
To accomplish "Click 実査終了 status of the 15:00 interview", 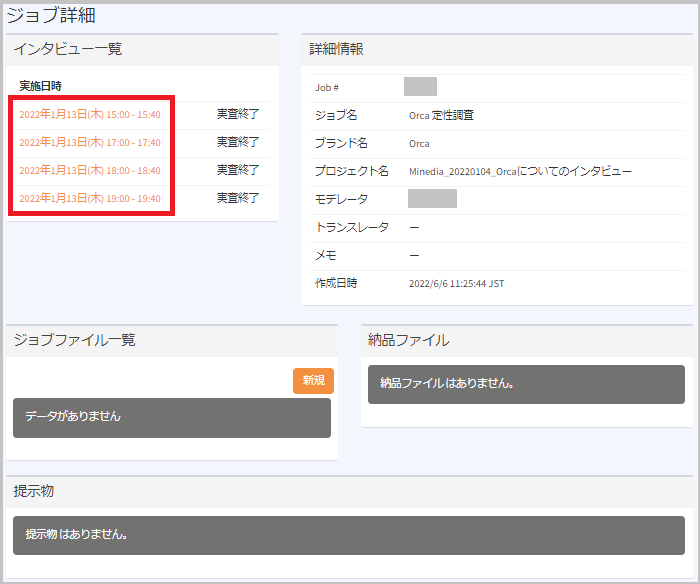I will 238,114.
